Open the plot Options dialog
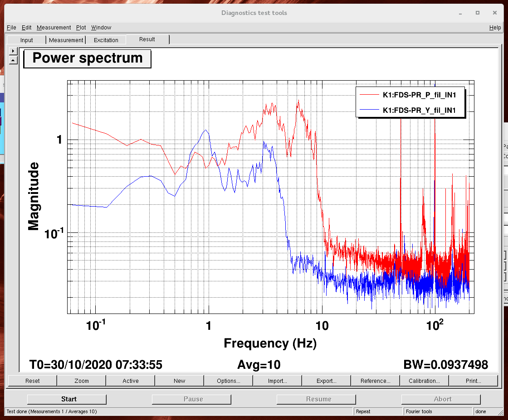The height and width of the screenshot is (420, 508). click(228, 381)
